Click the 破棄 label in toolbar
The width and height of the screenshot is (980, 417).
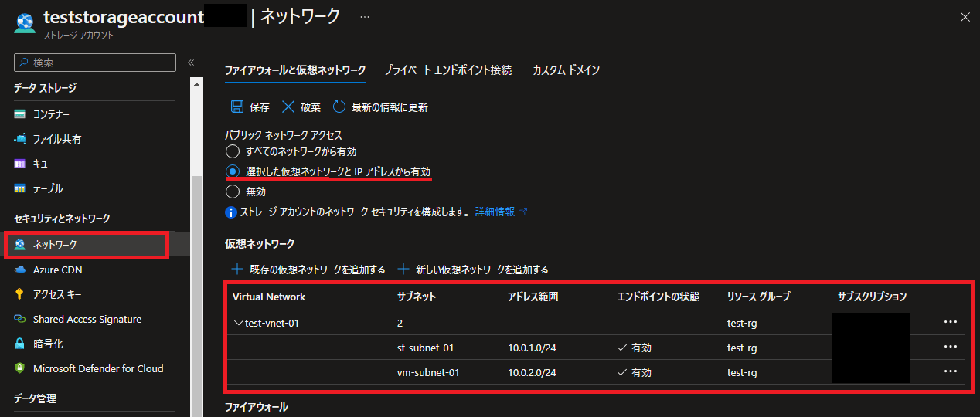pos(310,107)
